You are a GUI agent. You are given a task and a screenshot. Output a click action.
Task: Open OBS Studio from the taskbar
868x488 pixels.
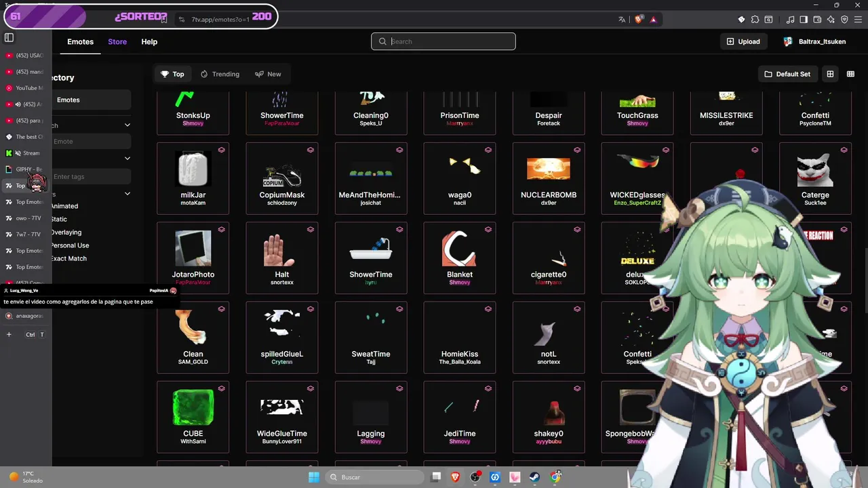[x=475, y=477]
